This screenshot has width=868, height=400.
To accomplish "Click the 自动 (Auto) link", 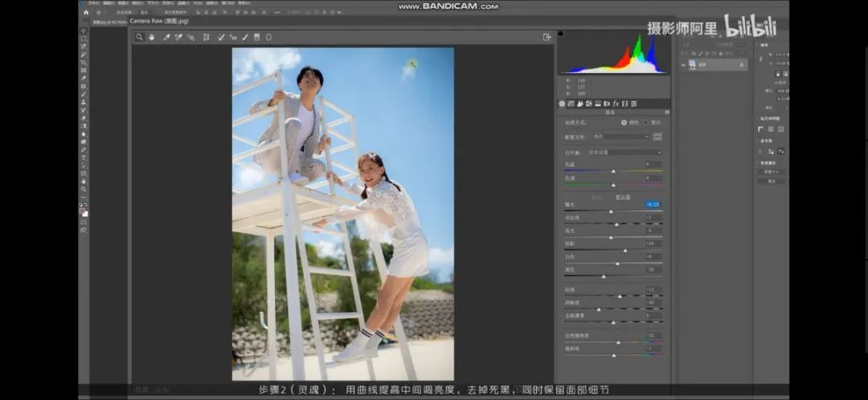I will pyautogui.click(x=596, y=197).
